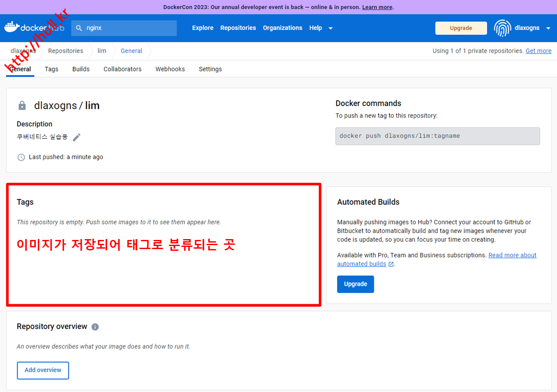Click the blue Upgrade button under Automated Builds
This screenshot has width=557, height=392.
tap(355, 284)
